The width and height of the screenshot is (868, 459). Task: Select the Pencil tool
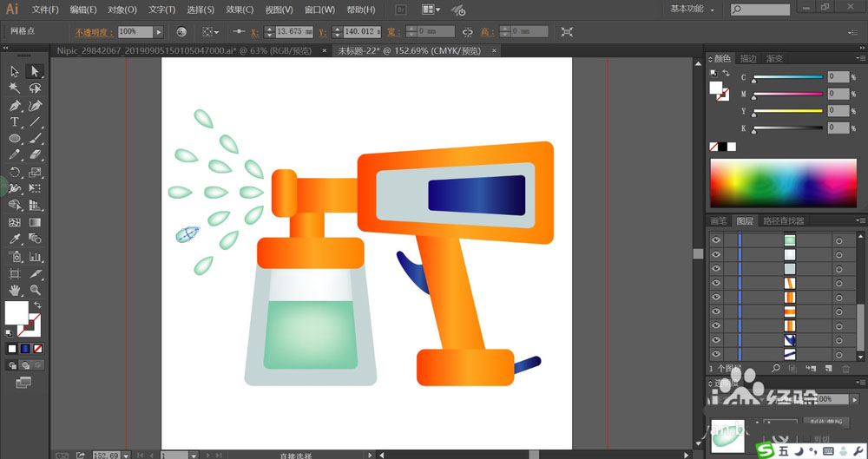[15, 155]
